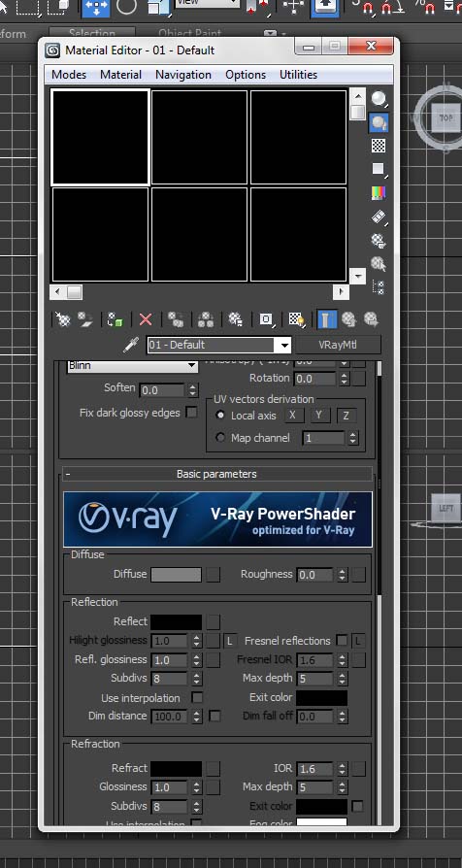The width and height of the screenshot is (462, 868).
Task: Select the Map channel radio button
Action: click(x=220, y=438)
